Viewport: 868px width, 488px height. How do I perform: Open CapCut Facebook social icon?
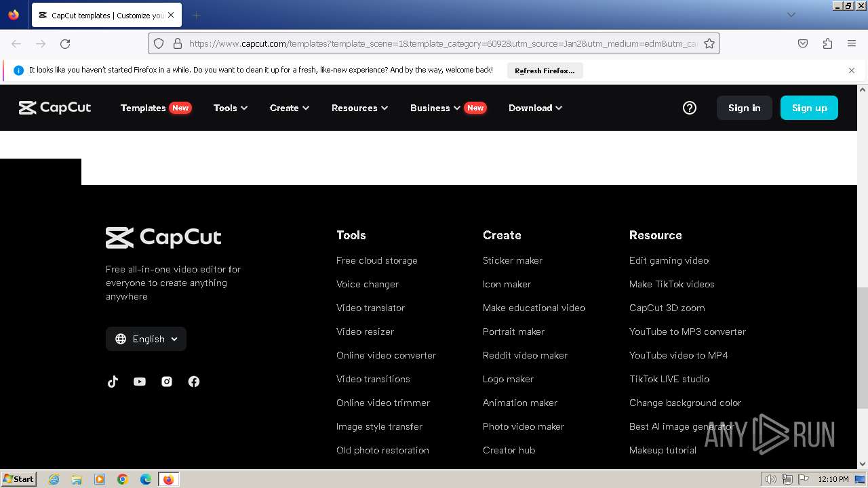click(194, 382)
